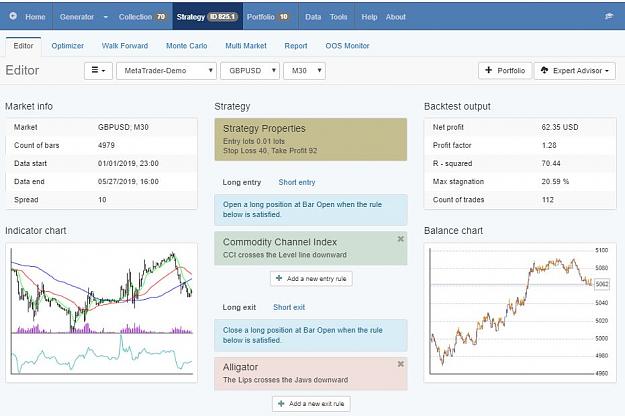Screen dimensions: 625x416
Task: Open the hamburger list menu button
Action: tap(98, 71)
